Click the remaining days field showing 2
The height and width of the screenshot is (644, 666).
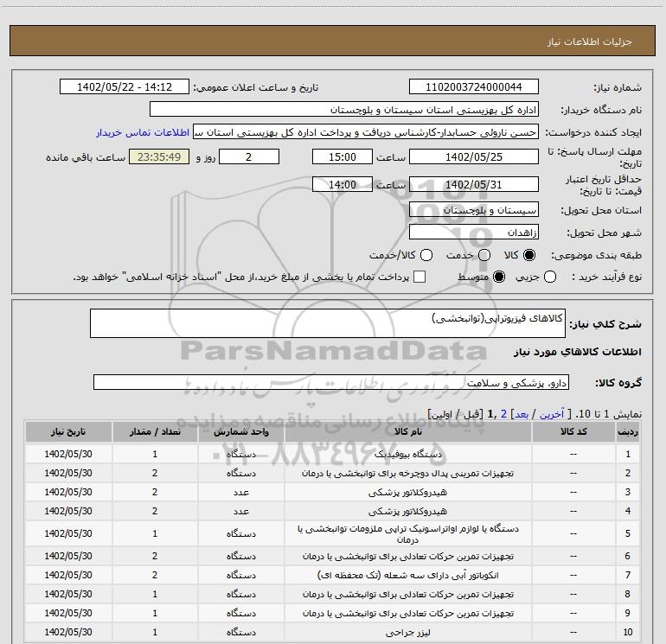click(x=249, y=156)
